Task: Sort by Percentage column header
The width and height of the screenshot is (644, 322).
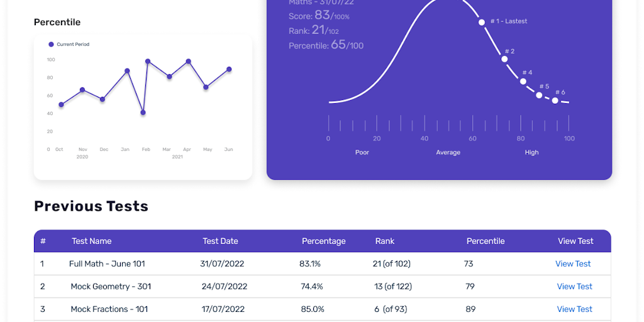Action: click(323, 241)
